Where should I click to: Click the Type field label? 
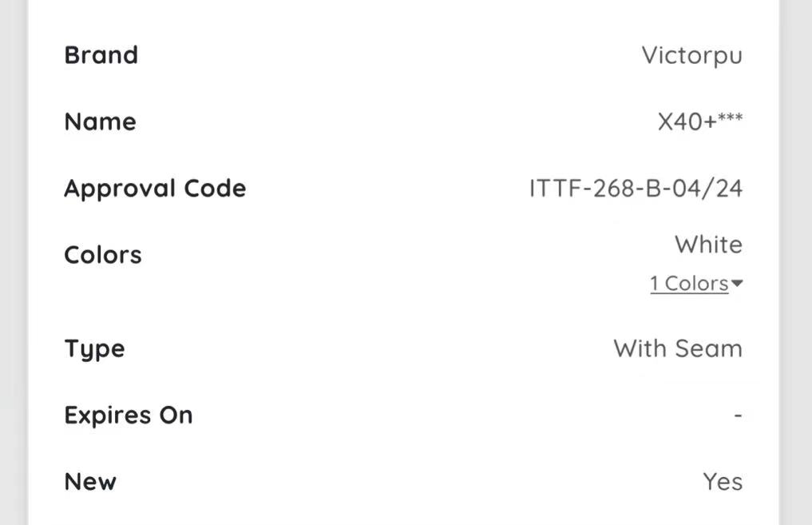tap(94, 349)
